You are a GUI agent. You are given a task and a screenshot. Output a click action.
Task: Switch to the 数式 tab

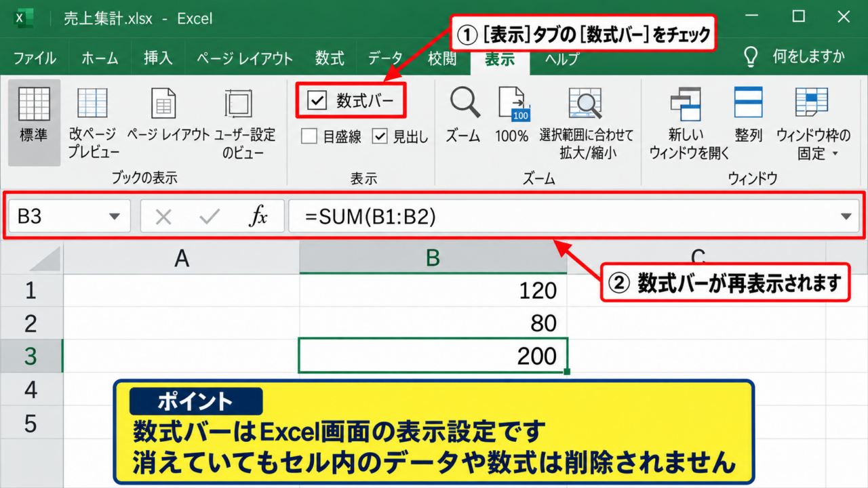(330, 58)
